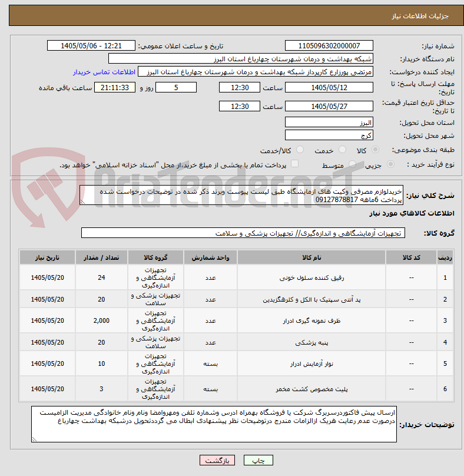Click the تاریخ نیاز column header
This screenshot has height=476, width=464.
47,257
